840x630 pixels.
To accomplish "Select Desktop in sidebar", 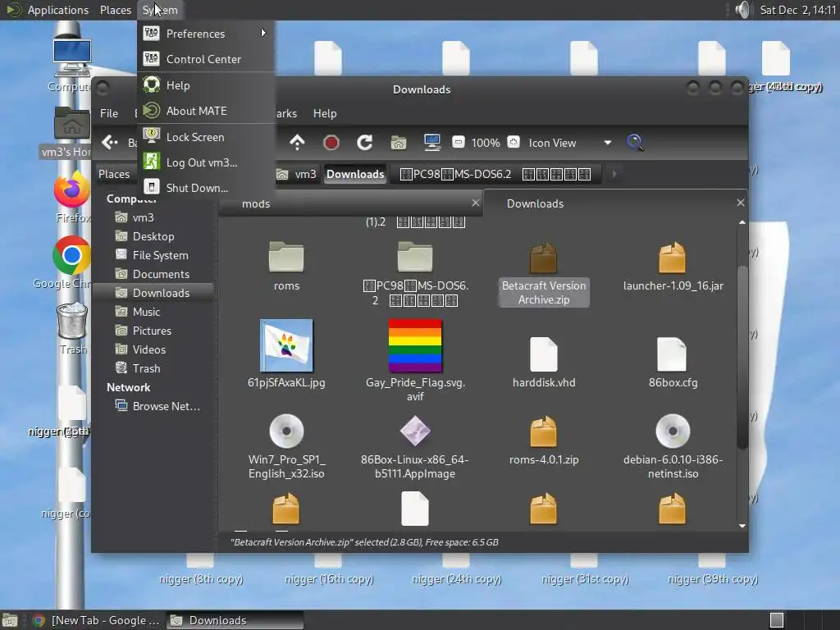I will [154, 236].
